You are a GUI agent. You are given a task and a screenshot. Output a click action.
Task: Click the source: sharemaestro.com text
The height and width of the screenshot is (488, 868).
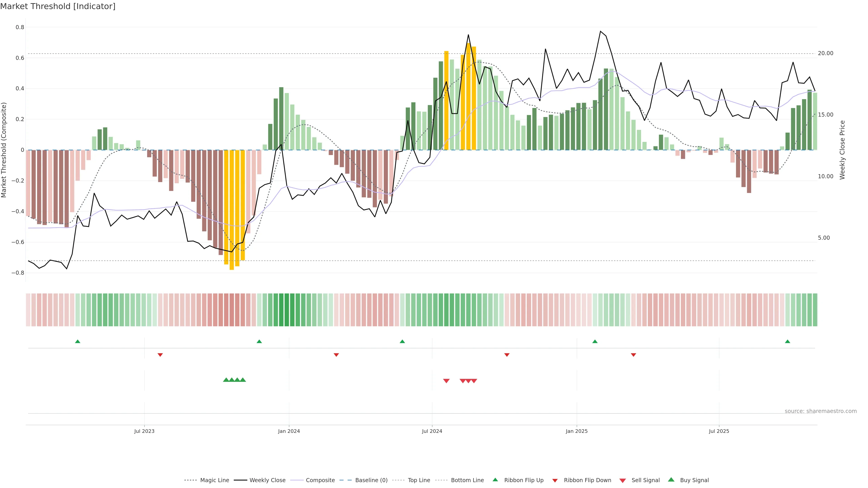tap(821, 411)
